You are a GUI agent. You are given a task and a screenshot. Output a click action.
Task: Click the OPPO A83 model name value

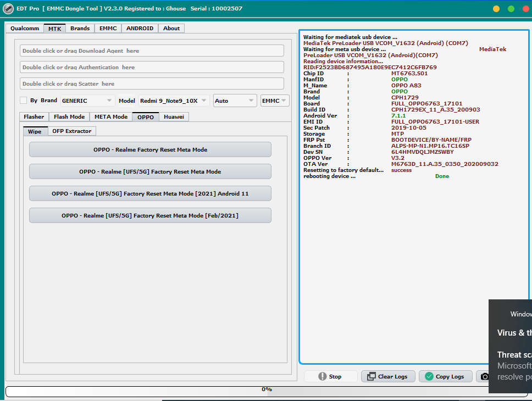coord(406,86)
